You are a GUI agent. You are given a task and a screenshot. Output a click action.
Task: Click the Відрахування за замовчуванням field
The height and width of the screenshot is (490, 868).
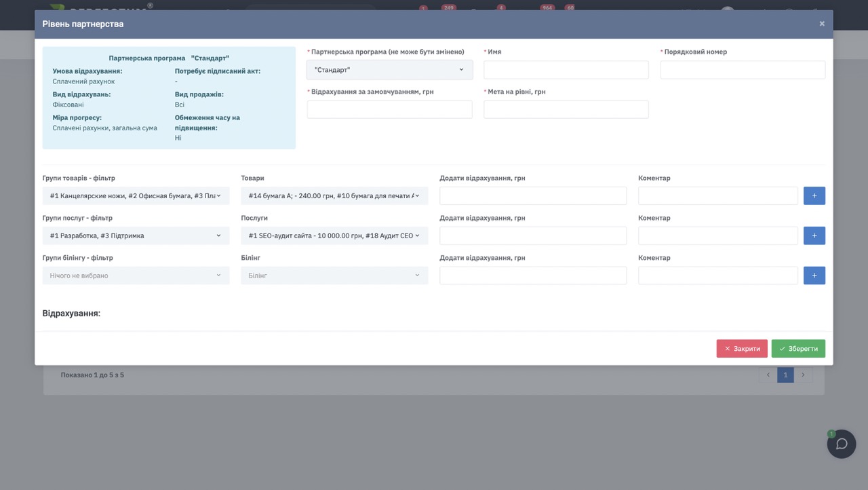(389, 110)
